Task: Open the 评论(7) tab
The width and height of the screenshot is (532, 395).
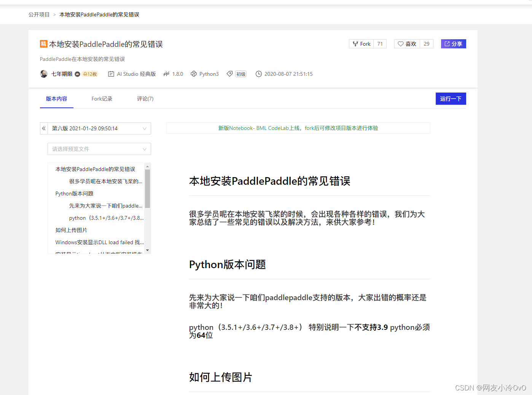Action: coord(145,99)
